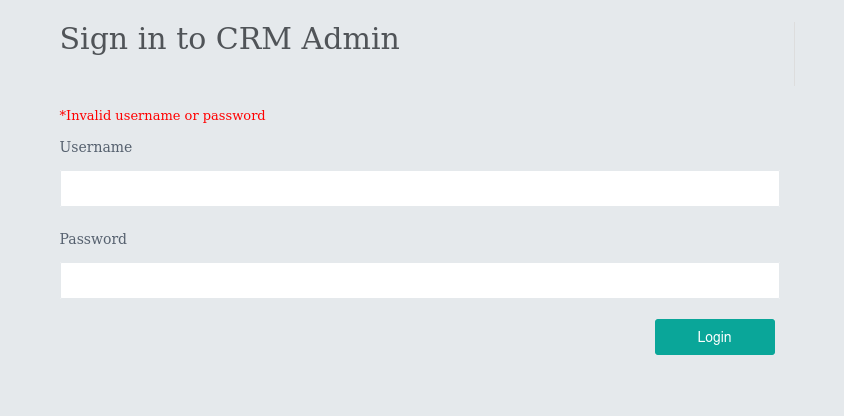Submit the form with the teal Login button
This screenshot has width=844, height=416.
pos(714,337)
